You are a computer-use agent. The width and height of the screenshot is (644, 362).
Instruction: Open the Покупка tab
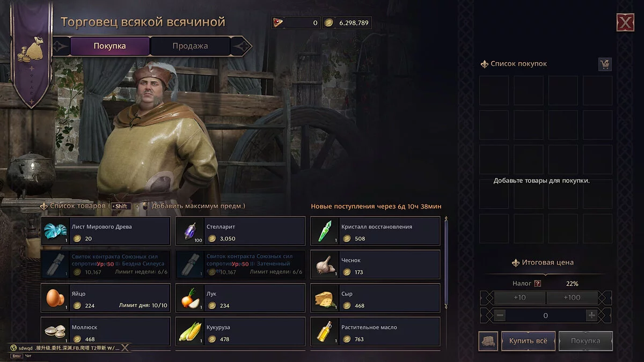[x=109, y=46]
